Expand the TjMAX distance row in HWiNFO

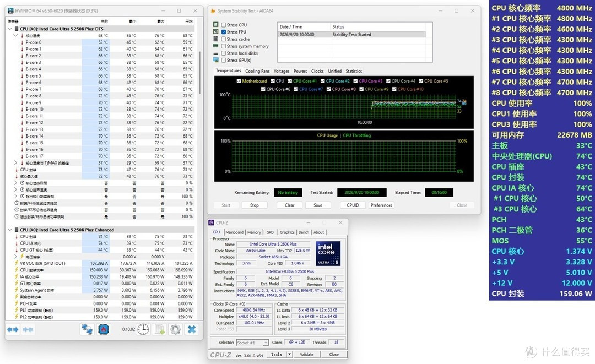click(15, 162)
